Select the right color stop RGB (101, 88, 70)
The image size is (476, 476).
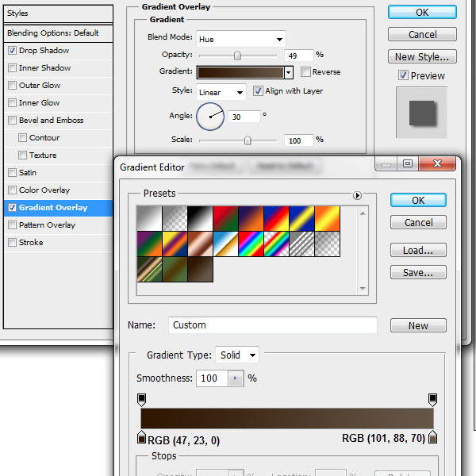(432, 437)
